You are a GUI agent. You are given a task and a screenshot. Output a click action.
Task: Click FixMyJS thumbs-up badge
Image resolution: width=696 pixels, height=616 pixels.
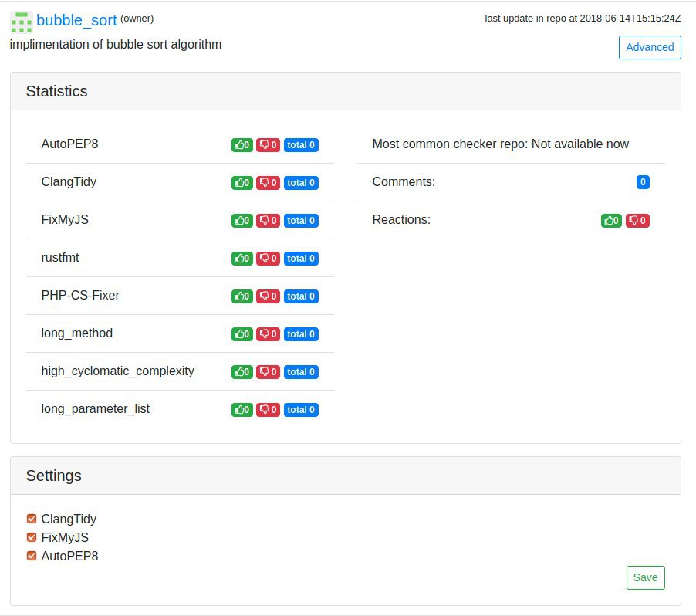click(242, 220)
